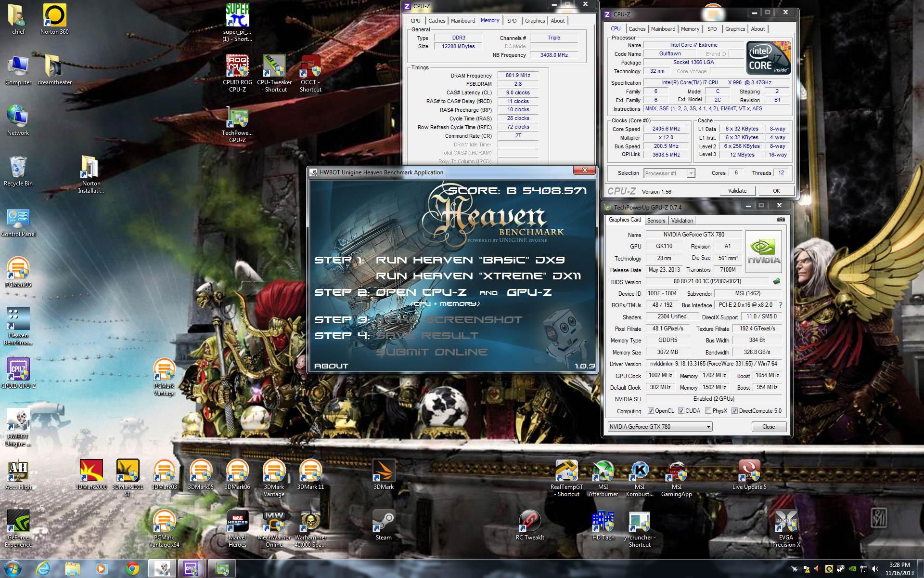Click the MSI (1462) Subvendor field
The image size is (924, 578).
click(748, 293)
